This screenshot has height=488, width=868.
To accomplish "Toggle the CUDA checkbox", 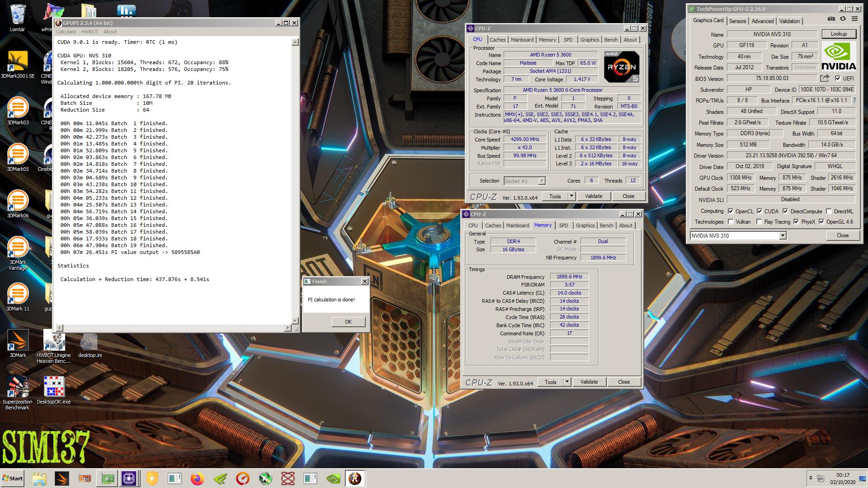I will click(x=759, y=211).
